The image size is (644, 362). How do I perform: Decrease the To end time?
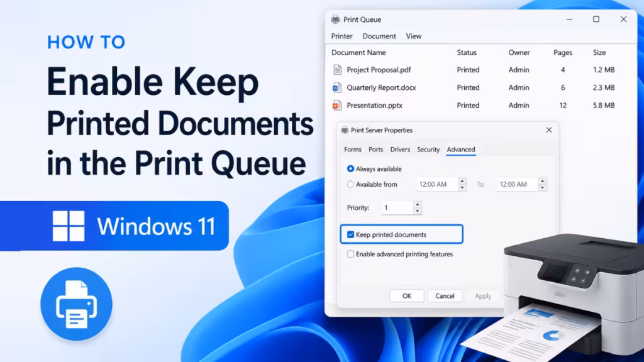[x=542, y=187]
